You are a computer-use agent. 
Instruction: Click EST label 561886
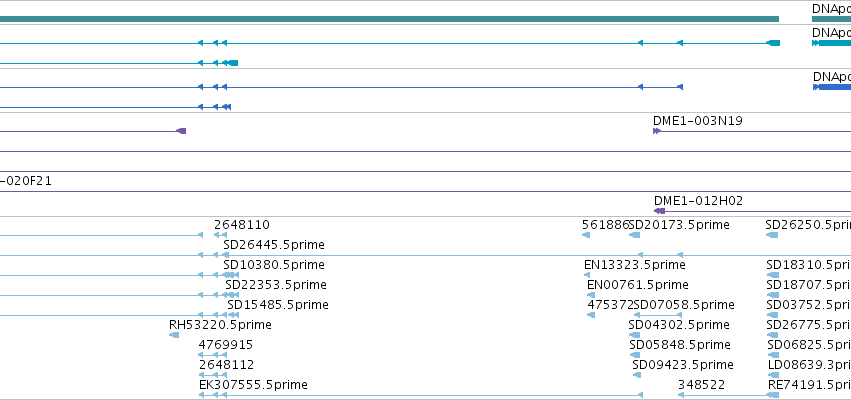(605, 225)
